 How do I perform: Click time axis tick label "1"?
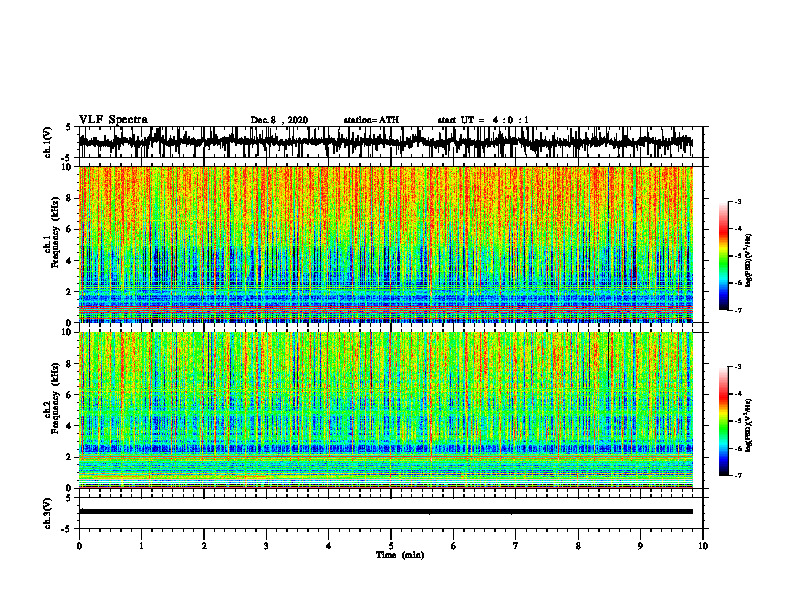(x=141, y=546)
